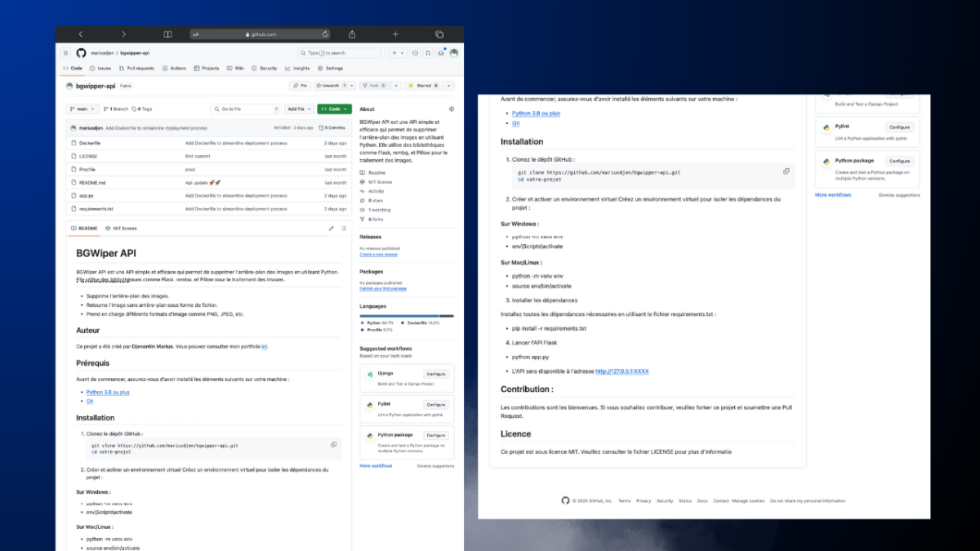
Task: Copy the git clone command in the left README
Action: (x=333, y=445)
